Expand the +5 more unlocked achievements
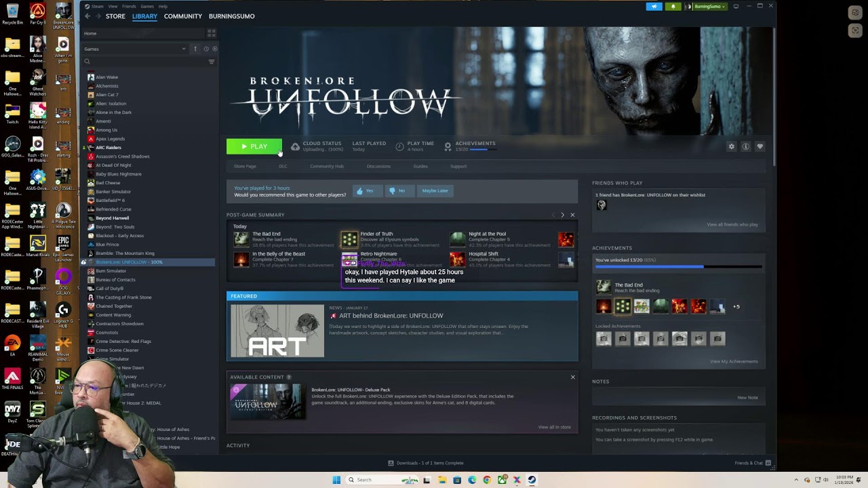The height and width of the screenshot is (488, 868). [736, 306]
